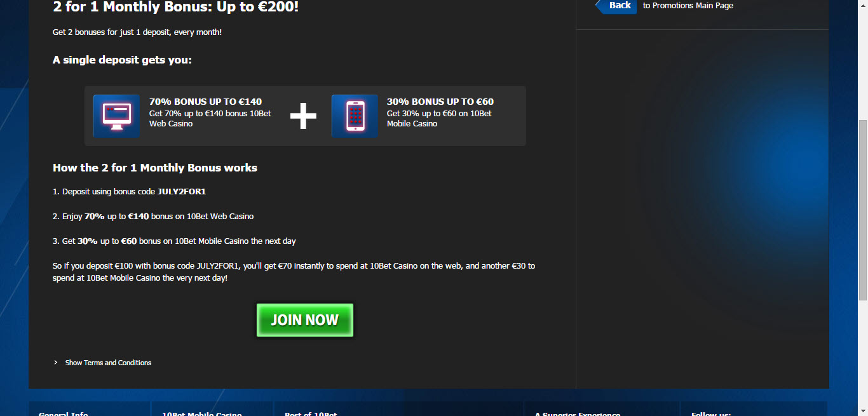
Task: Click the green JOIN NOW button
Action: (305, 320)
